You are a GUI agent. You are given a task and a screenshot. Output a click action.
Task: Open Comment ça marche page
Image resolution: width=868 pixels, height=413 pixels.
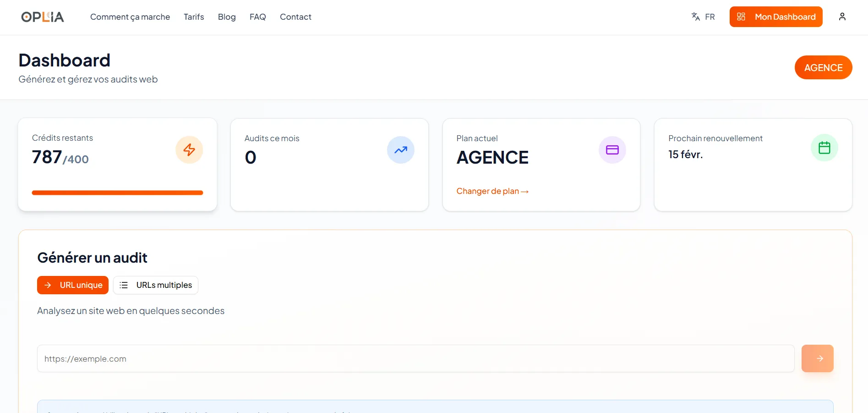tap(130, 17)
